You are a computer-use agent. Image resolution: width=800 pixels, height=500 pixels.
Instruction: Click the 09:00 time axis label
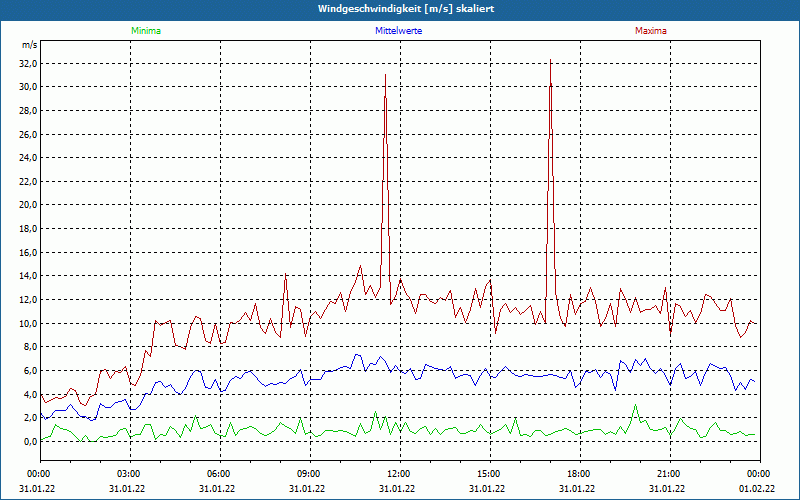[x=310, y=474]
